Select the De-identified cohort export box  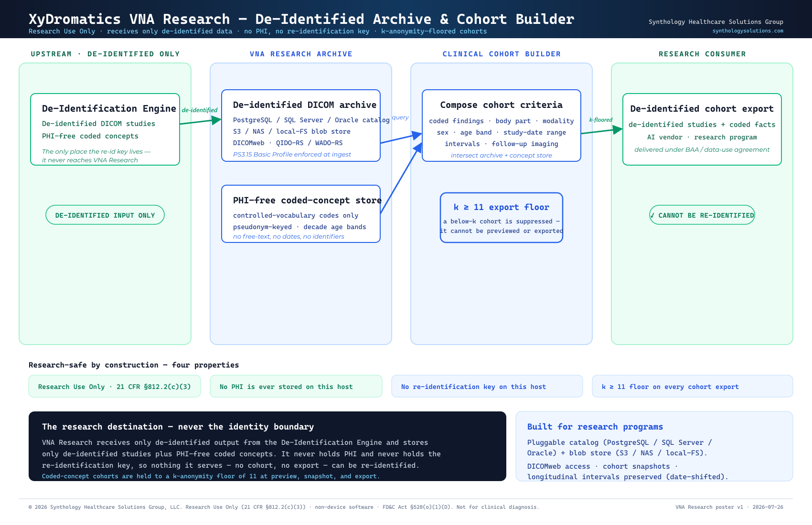[x=702, y=129]
